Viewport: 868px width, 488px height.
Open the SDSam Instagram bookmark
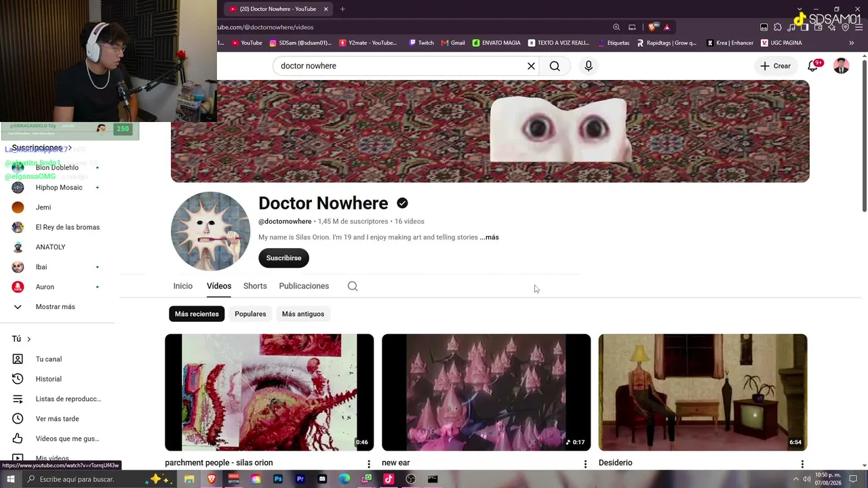pos(300,43)
